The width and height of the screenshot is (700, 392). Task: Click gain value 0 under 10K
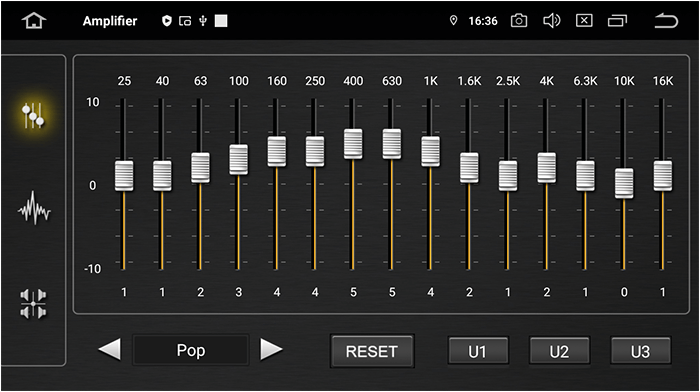tap(624, 292)
